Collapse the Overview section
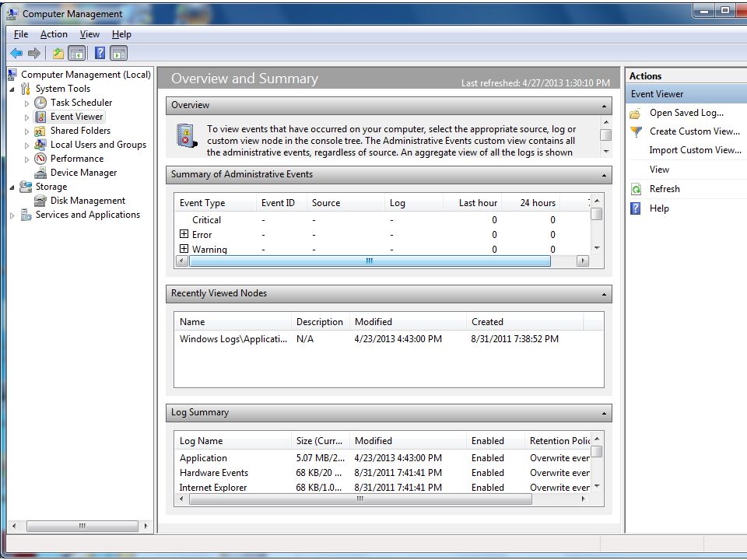 click(604, 107)
